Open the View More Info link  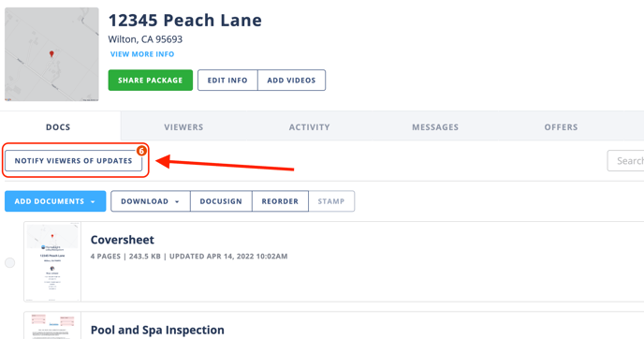142,54
